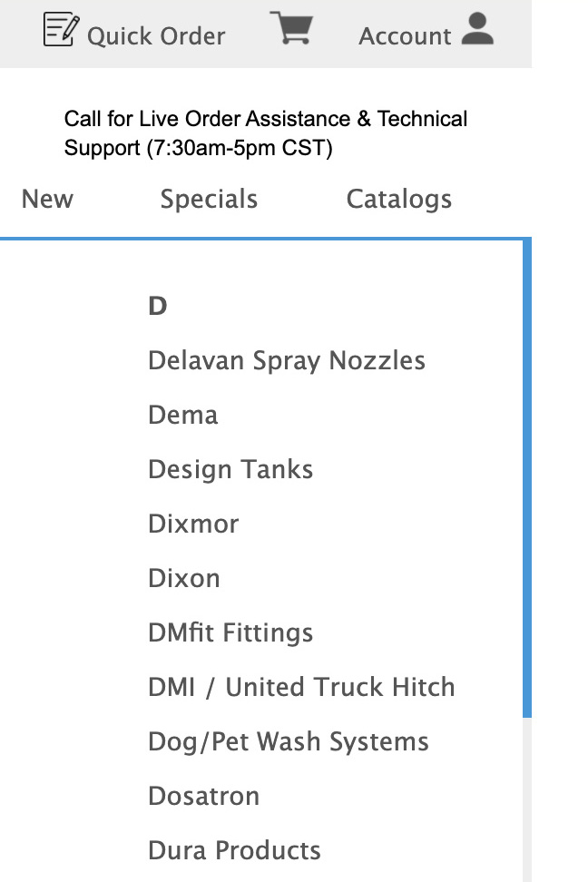Screen dimensions: 588x882
Task: Open the New menu item
Action: point(47,199)
